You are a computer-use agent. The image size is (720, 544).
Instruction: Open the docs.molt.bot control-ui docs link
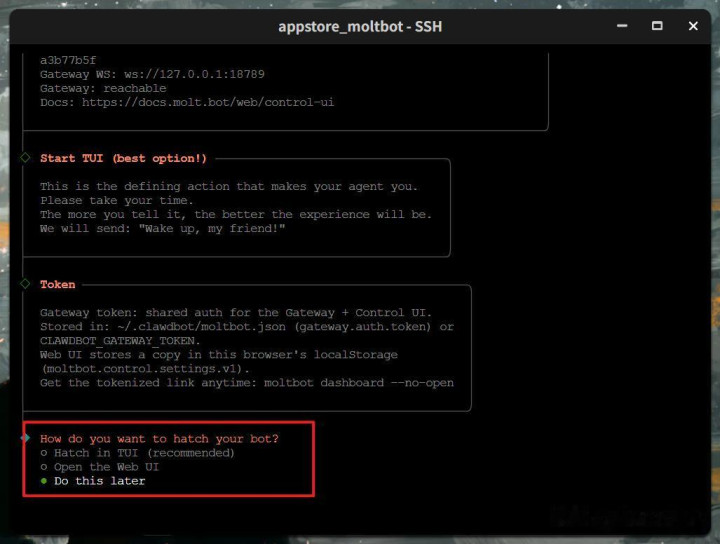coord(208,102)
